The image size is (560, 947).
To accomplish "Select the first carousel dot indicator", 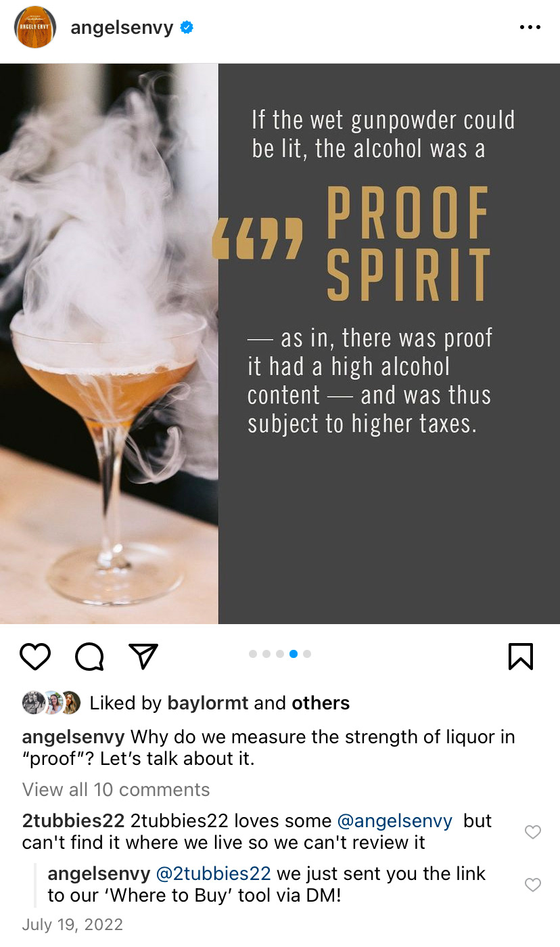I will (x=253, y=654).
